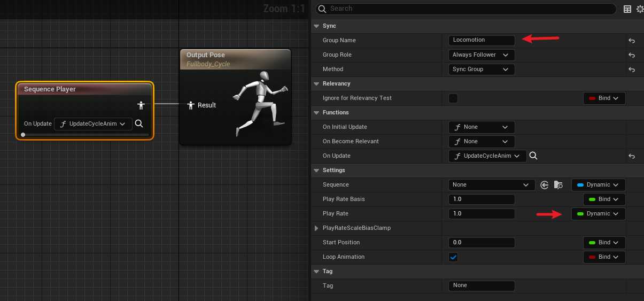Image resolution: width=644 pixels, height=301 pixels.
Task: Open the Sync Group method dropdown
Action: (x=481, y=70)
